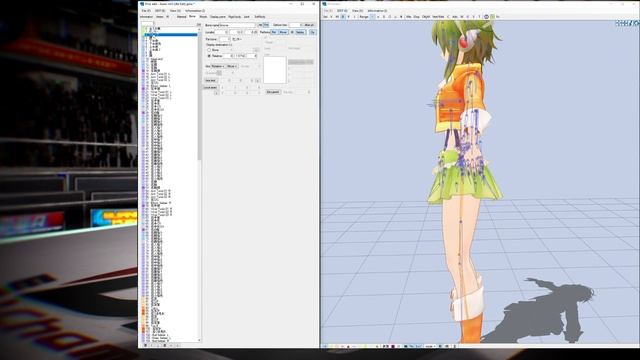The height and width of the screenshot is (360, 640).
Task: Switch to the SoftBody tab
Action: (260, 17)
